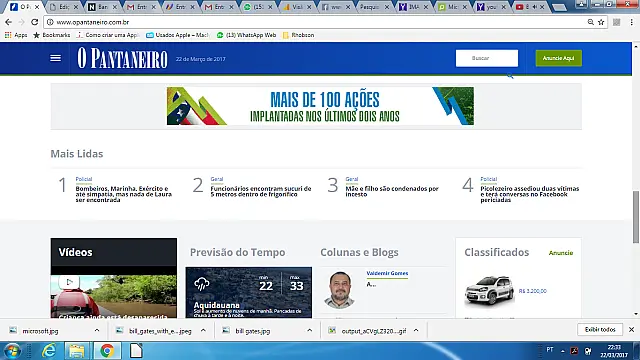Click the address bar URL
Screen dimensions: 640x360
click(93, 22)
